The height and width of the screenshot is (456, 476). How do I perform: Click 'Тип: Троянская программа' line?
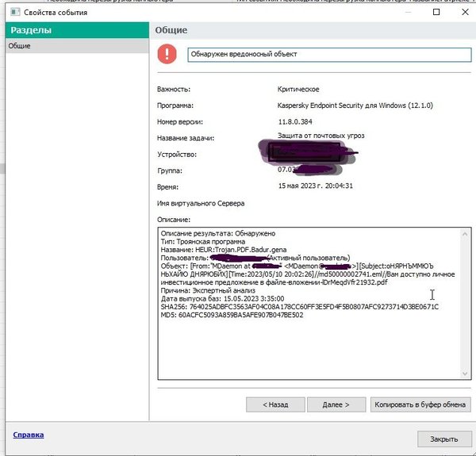pyautogui.click(x=203, y=242)
